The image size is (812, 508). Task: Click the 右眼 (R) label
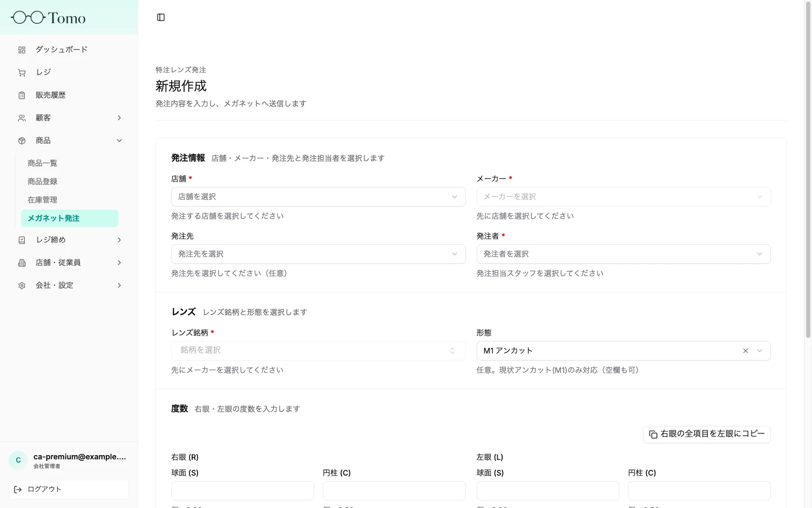[x=185, y=457]
